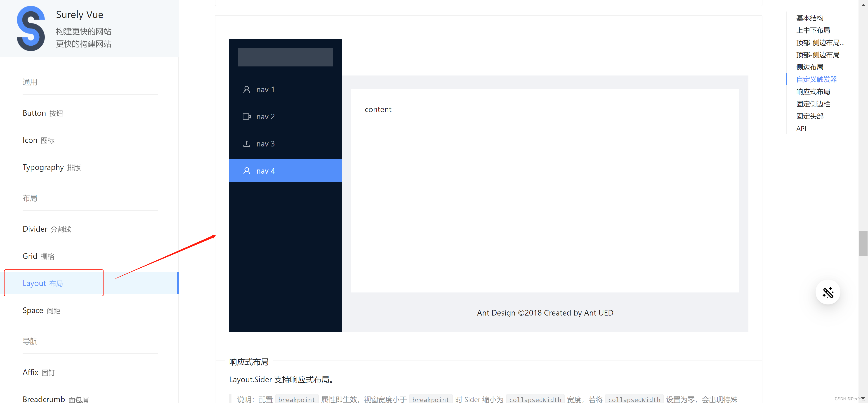Open Breadcrumb 面包屑 component page
868x403 pixels.
56,399
